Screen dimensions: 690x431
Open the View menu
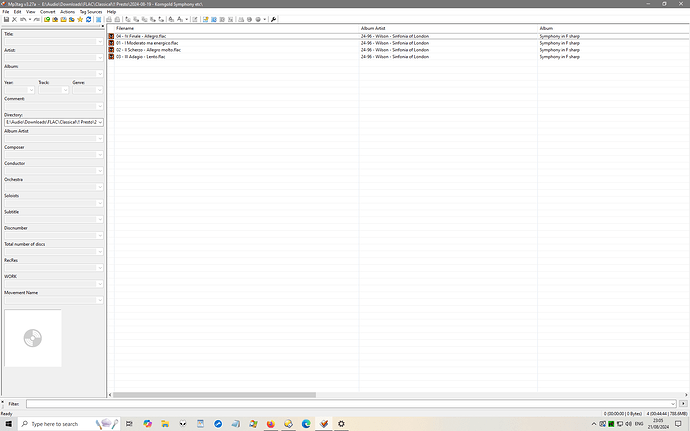pos(30,12)
